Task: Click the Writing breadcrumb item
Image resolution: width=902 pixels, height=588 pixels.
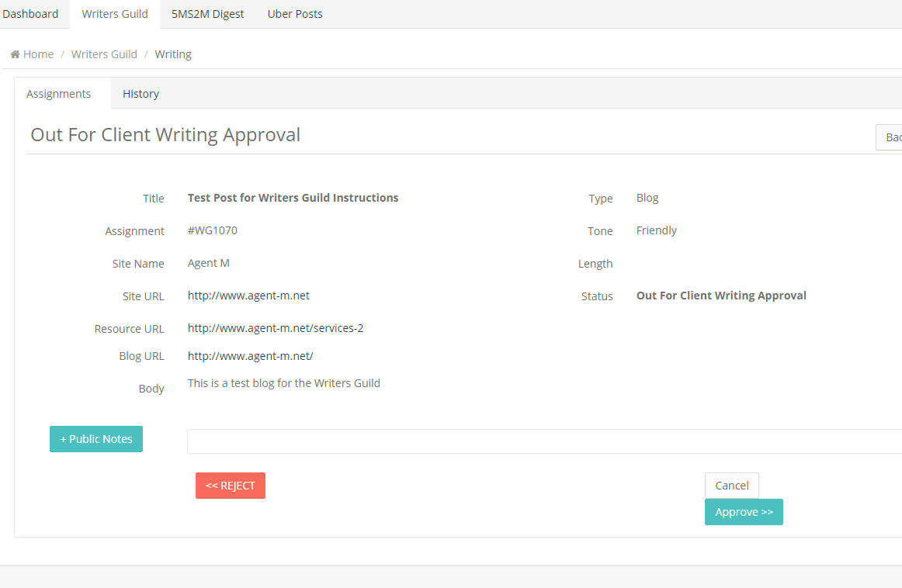Action: tap(173, 54)
